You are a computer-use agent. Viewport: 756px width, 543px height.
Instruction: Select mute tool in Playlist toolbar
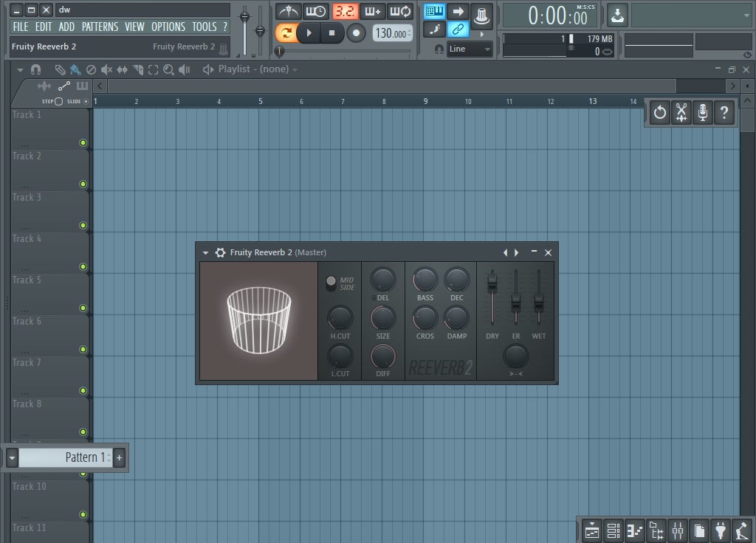coord(106,70)
